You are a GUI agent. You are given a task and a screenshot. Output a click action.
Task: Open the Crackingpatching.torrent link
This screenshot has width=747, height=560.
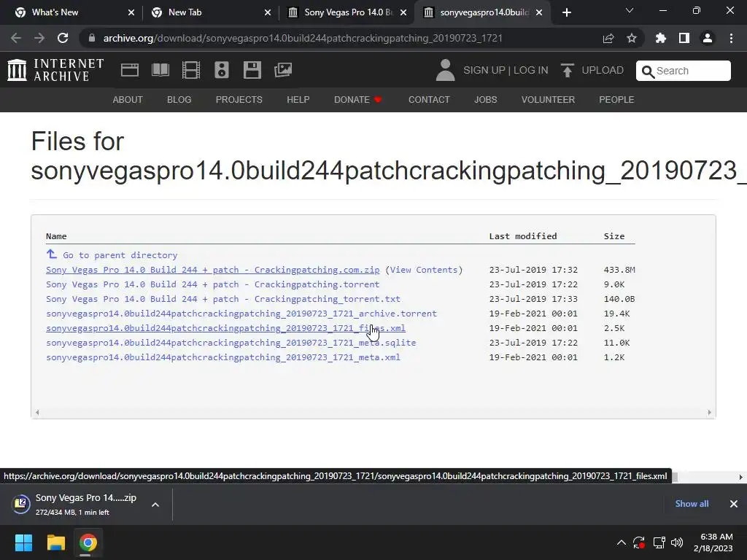(213, 284)
